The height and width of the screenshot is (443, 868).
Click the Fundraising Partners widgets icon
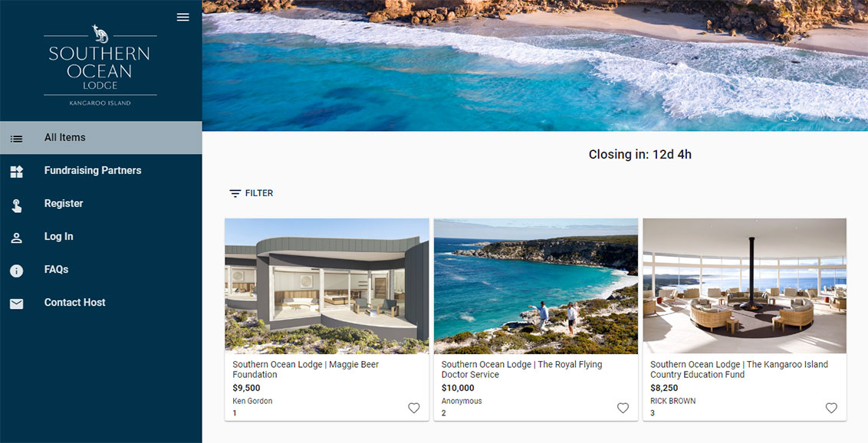click(17, 172)
